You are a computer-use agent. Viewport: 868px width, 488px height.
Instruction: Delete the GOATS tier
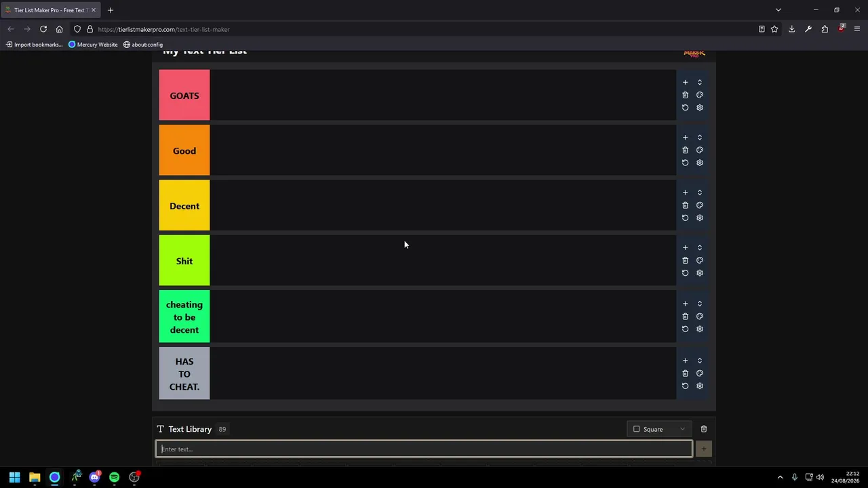(x=685, y=95)
